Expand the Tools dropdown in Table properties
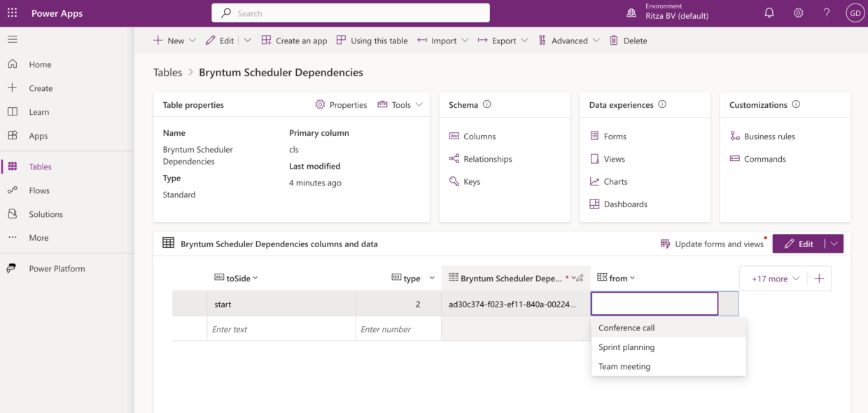 (x=400, y=104)
